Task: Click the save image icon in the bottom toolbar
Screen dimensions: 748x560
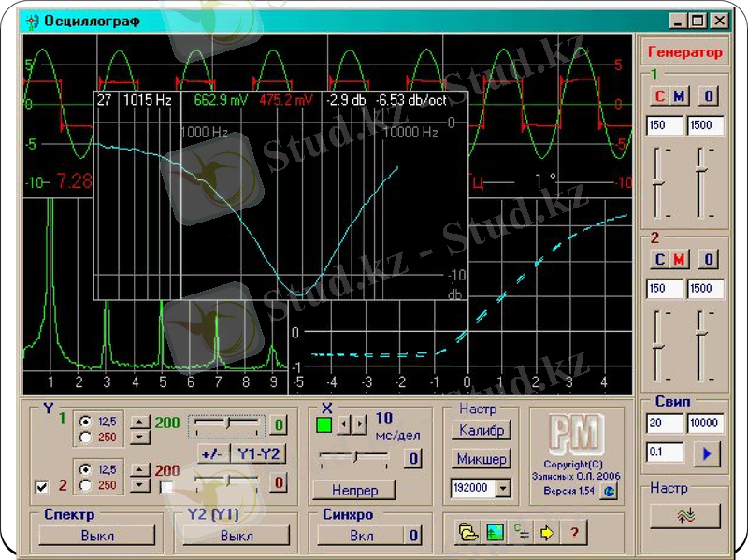Action: 495,533
